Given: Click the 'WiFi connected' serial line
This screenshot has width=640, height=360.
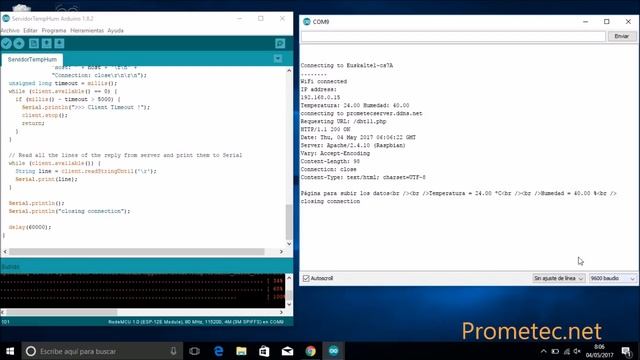Looking at the screenshot, I should tap(324, 81).
